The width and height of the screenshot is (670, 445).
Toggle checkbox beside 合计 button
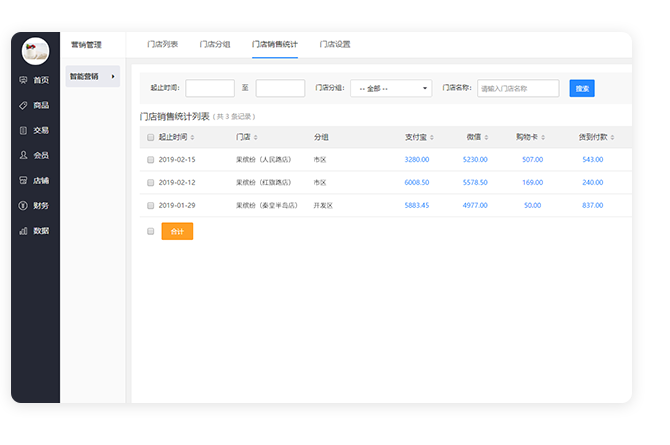(x=150, y=231)
